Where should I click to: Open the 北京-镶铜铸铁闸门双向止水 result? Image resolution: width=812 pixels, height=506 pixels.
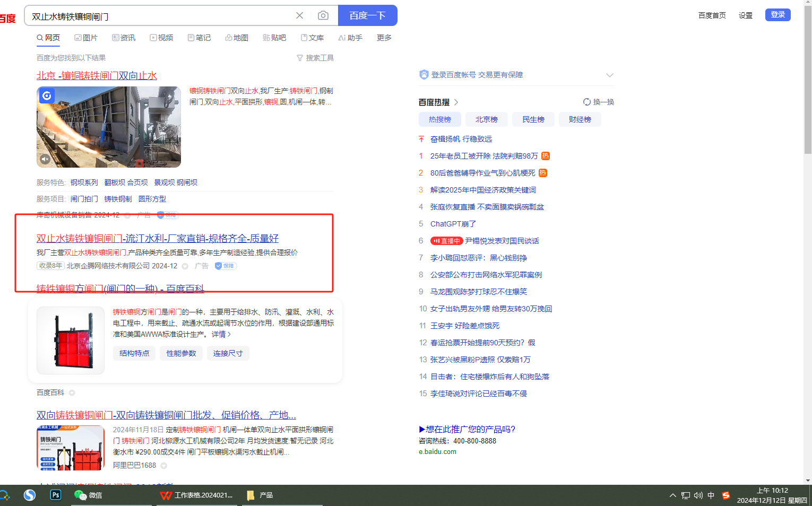coord(97,75)
